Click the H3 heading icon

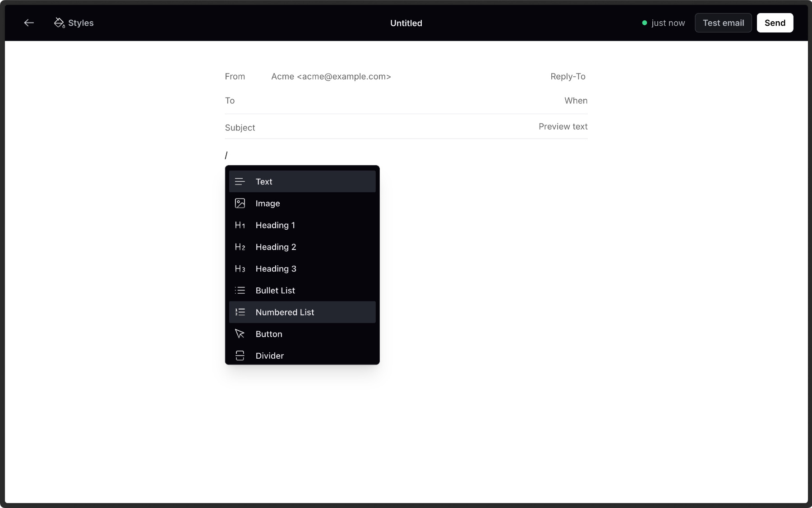pyautogui.click(x=240, y=269)
